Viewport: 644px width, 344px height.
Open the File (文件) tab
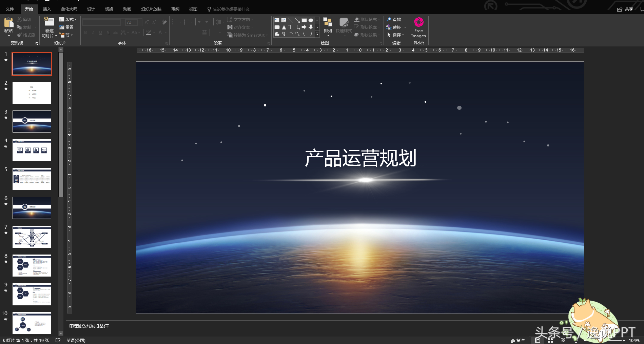10,9
